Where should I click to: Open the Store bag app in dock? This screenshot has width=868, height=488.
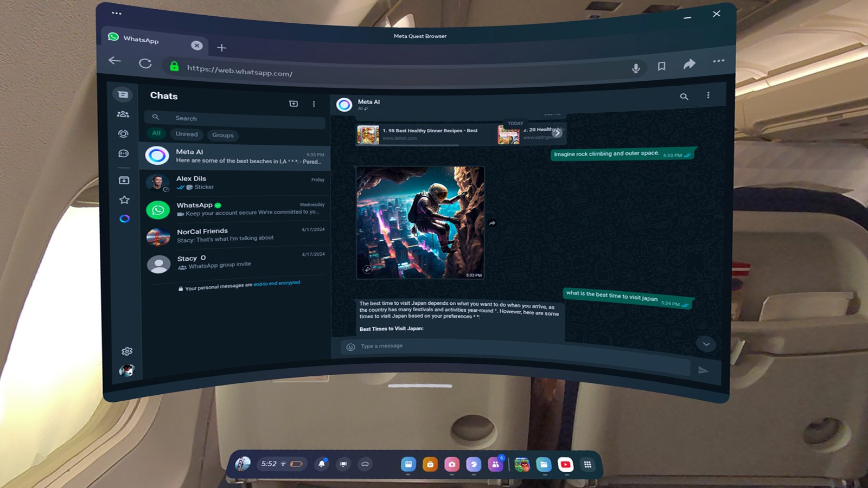430,464
